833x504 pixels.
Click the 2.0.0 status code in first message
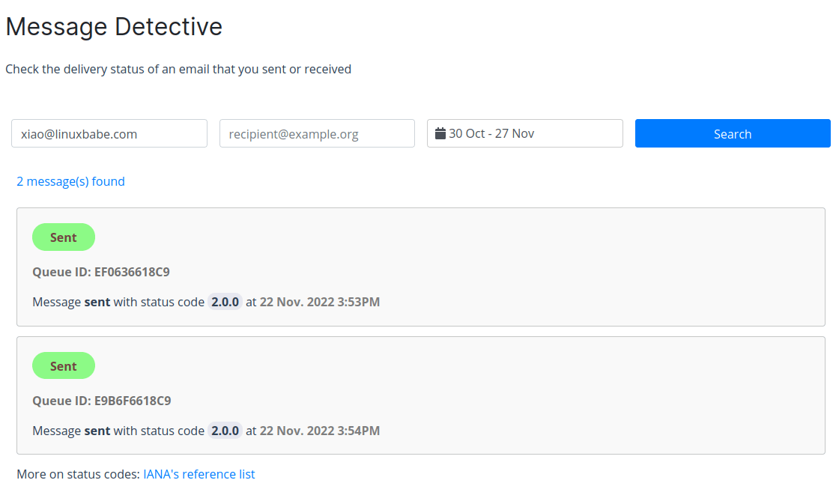click(x=225, y=302)
